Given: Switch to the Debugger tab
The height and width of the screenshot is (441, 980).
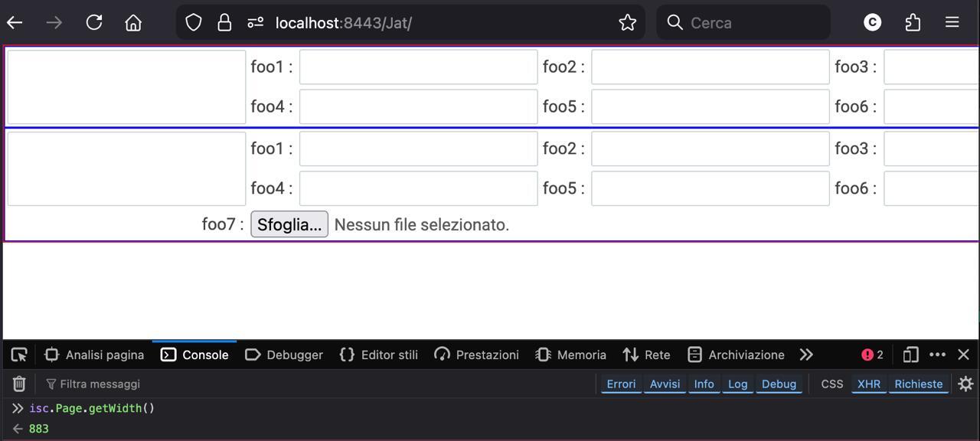Looking at the screenshot, I should 284,354.
